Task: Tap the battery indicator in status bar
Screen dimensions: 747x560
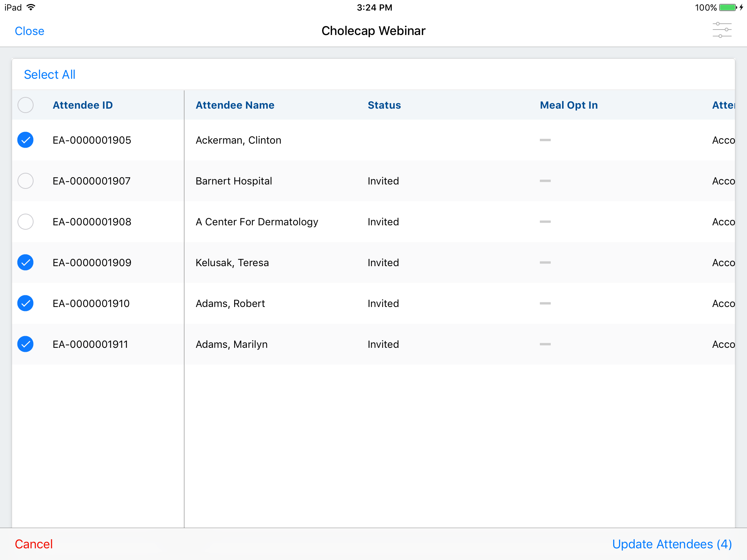Action: coord(728,7)
